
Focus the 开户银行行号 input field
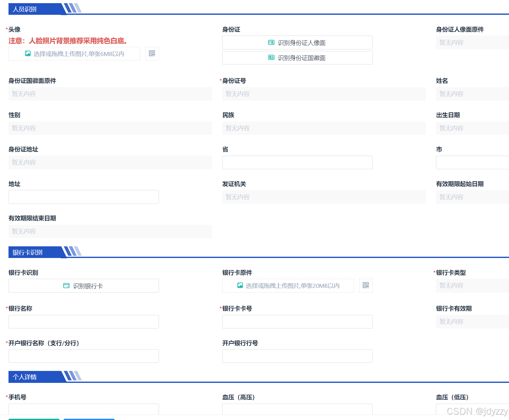coord(297,356)
